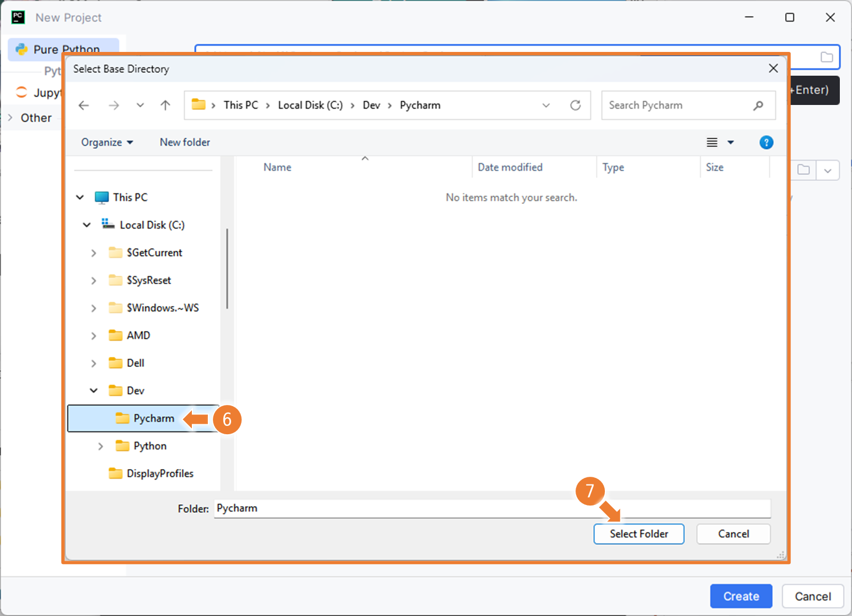The height and width of the screenshot is (616, 852).
Task: Select Pycharm folder in tree
Action: pyautogui.click(x=144, y=418)
